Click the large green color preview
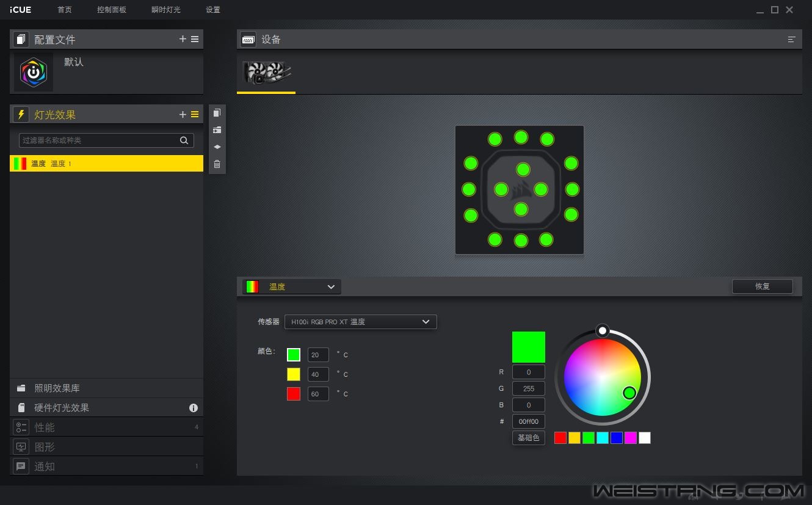The height and width of the screenshot is (505, 812). (529, 347)
